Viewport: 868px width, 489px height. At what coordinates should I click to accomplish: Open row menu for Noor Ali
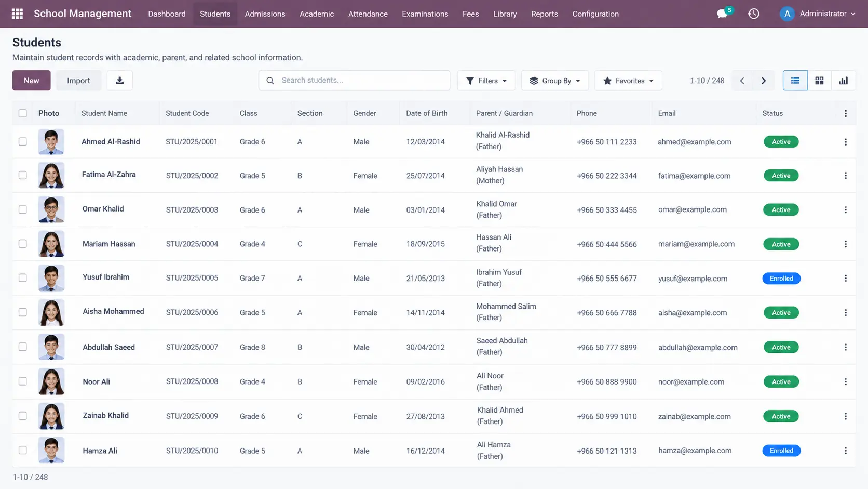[x=846, y=381]
